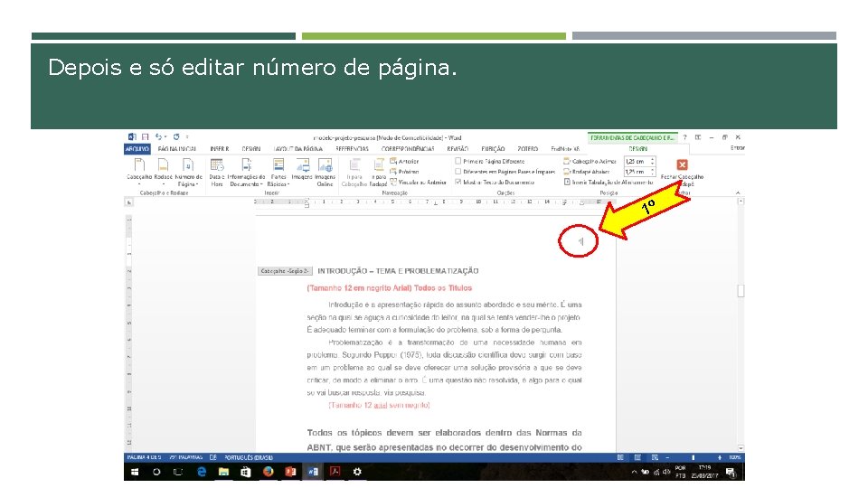Viewport: 868px width, 488px height.
Task: Open Firefox from taskbar
Action: pyautogui.click(x=269, y=472)
